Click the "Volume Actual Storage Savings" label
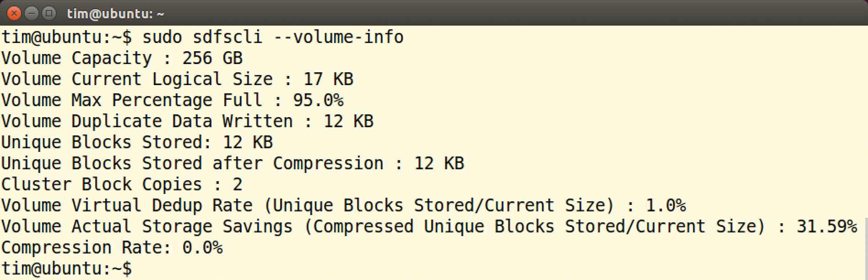 click(x=147, y=226)
